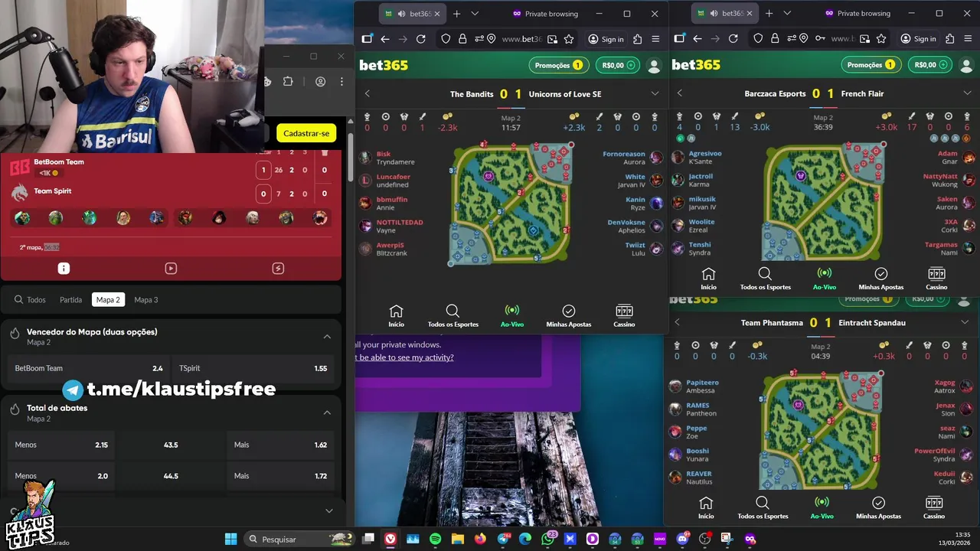Reload page in middle browser window

click(420, 39)
